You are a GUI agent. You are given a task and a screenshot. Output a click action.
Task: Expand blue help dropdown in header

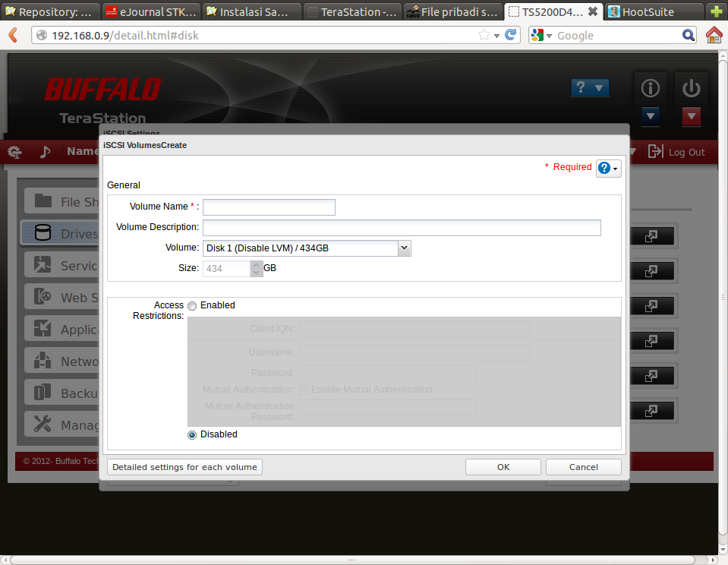(x=590, y=88)
